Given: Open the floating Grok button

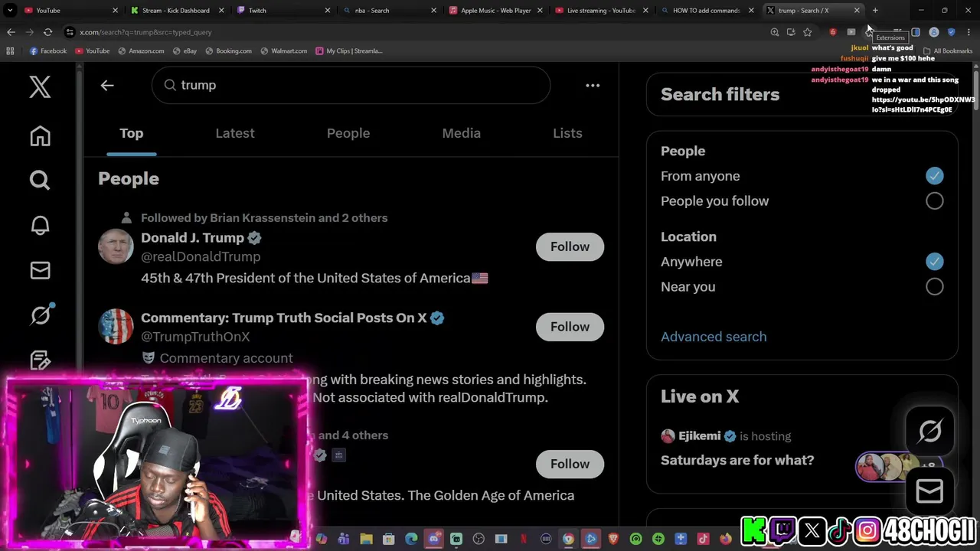Looking at the screenshot, I should click(929, 432).
